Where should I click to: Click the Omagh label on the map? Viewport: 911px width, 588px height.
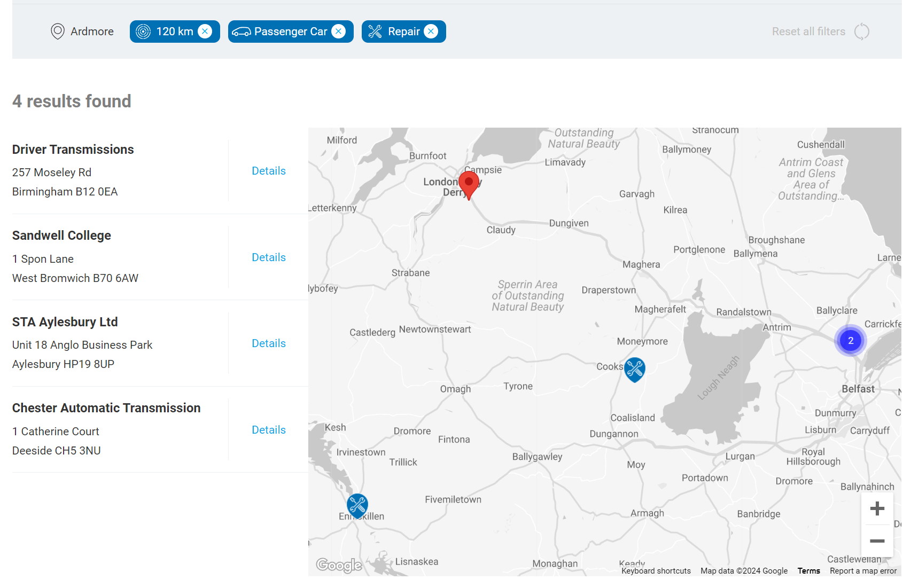pos(455,389)
